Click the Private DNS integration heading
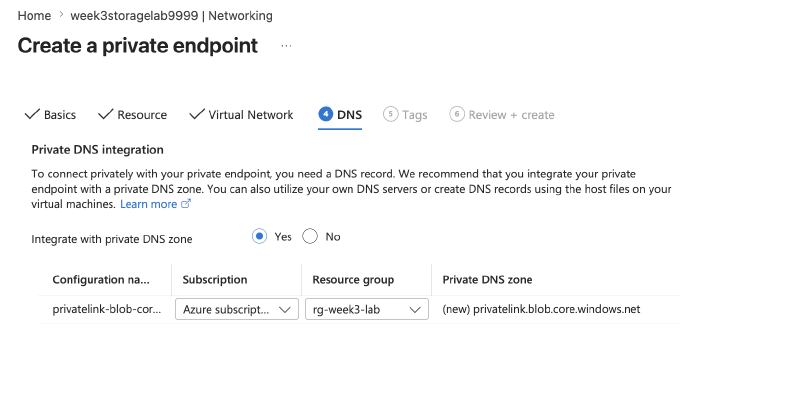The width and height of the screenshot is (800, 410). (x=97, y=149)
